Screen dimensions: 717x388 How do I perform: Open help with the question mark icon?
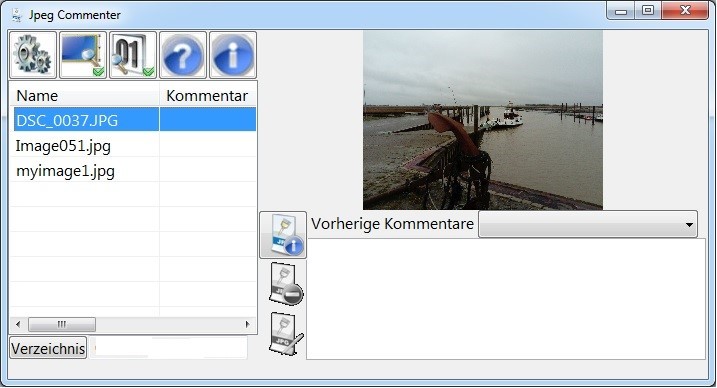[183, 55]
